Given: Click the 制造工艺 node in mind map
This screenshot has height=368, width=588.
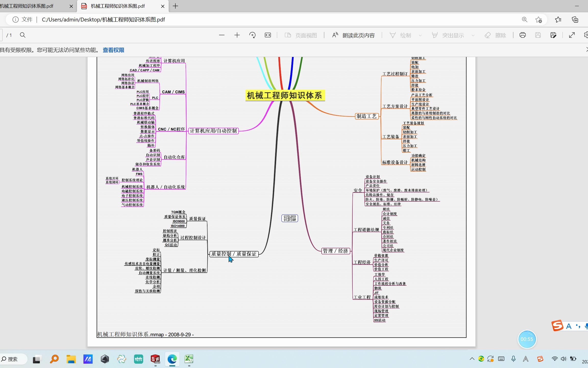Looking at the screenshot, I should point(367,116).
